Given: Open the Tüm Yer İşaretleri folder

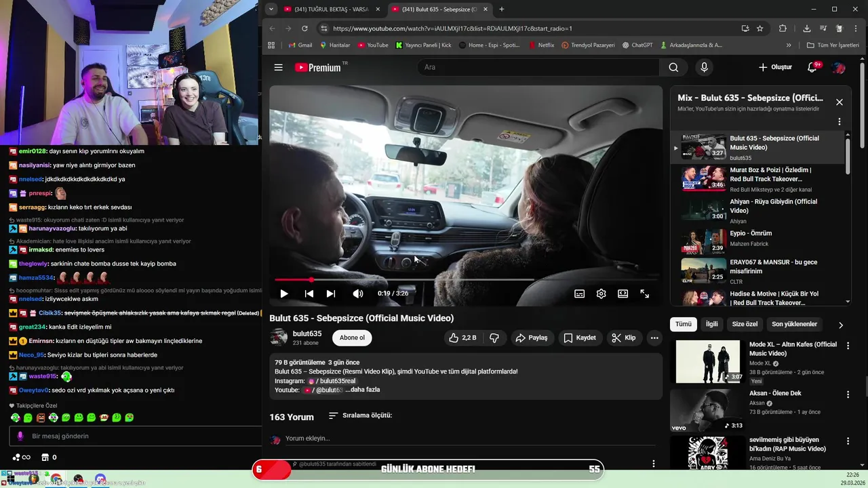Looking at the screenshot, I should pos(833,45).
